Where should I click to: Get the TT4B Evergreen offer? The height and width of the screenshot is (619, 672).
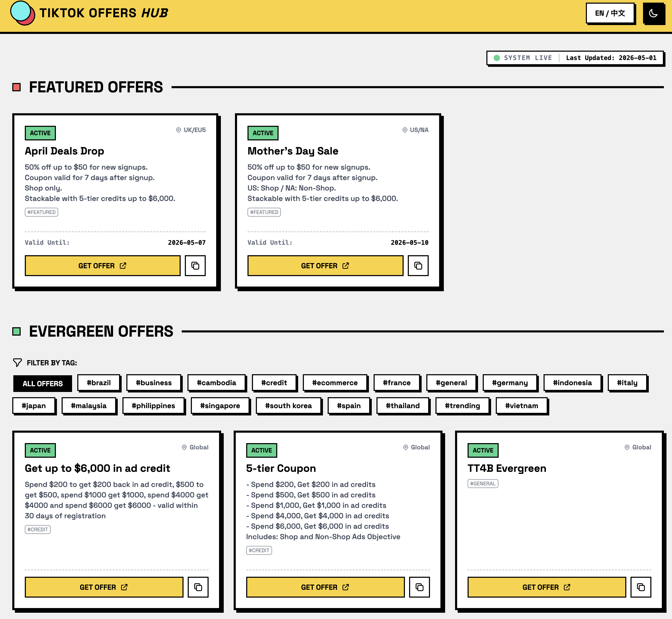coord(547,587)
